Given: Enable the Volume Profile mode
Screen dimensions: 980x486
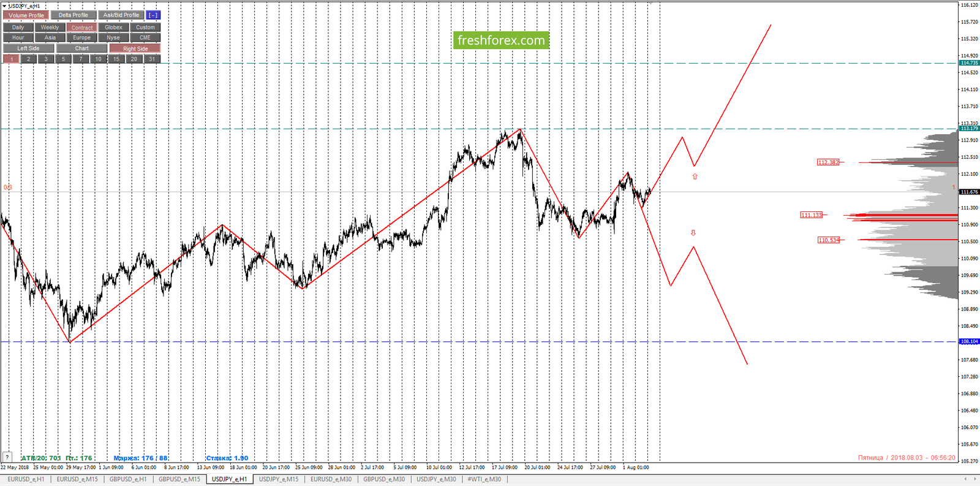Looking at the screenshot, I should (x=26, y=15).
